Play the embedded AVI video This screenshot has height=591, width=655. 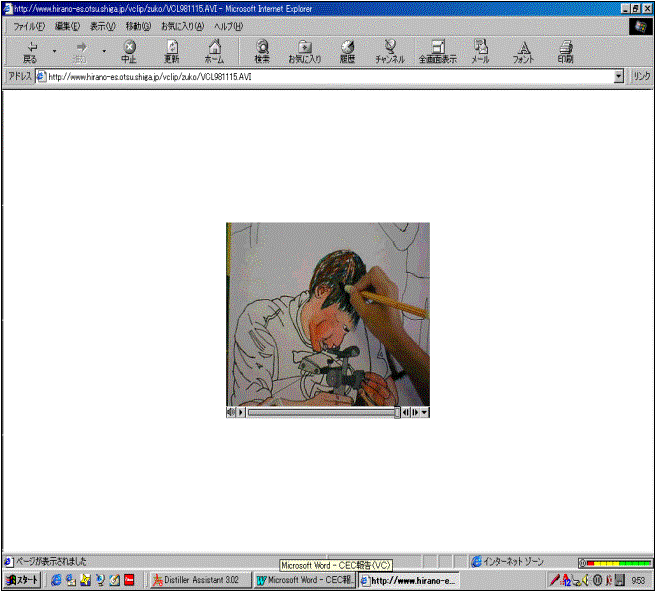pos(241,413)
